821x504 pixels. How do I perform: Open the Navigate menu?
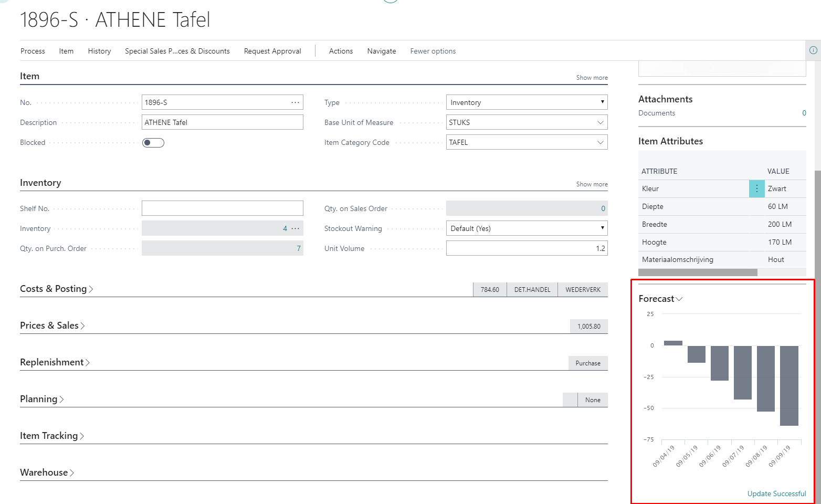pyautogui.click(x=382, y=51)
